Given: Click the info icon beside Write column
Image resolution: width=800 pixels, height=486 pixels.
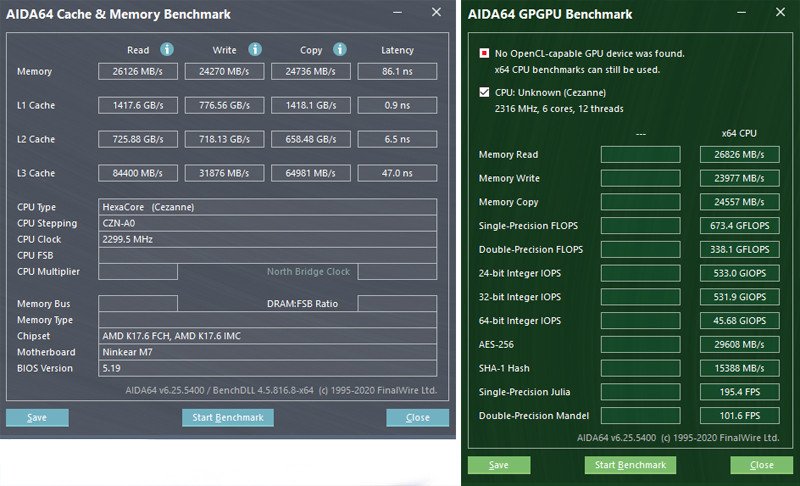Looking at the screenshot, I should coord(254,49).
